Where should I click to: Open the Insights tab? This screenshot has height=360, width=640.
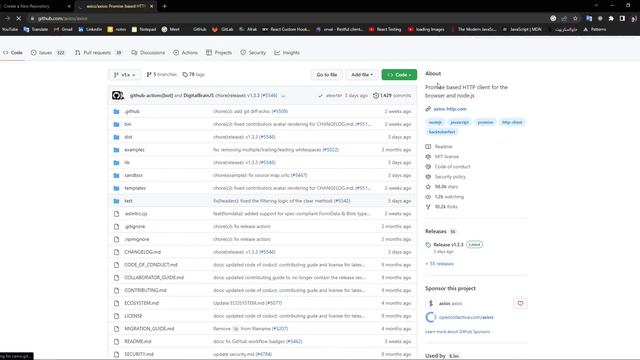click(287, 53)
